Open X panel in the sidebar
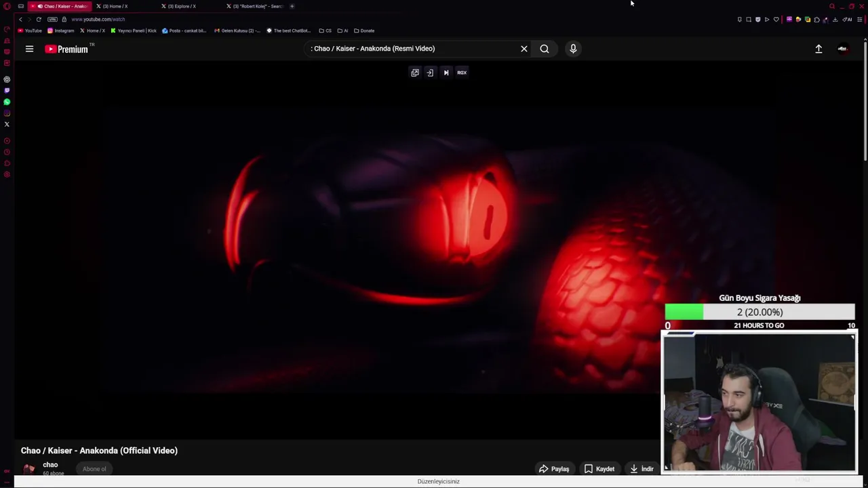This screenshot has width=868, height=488. click(x=7, y=124)
